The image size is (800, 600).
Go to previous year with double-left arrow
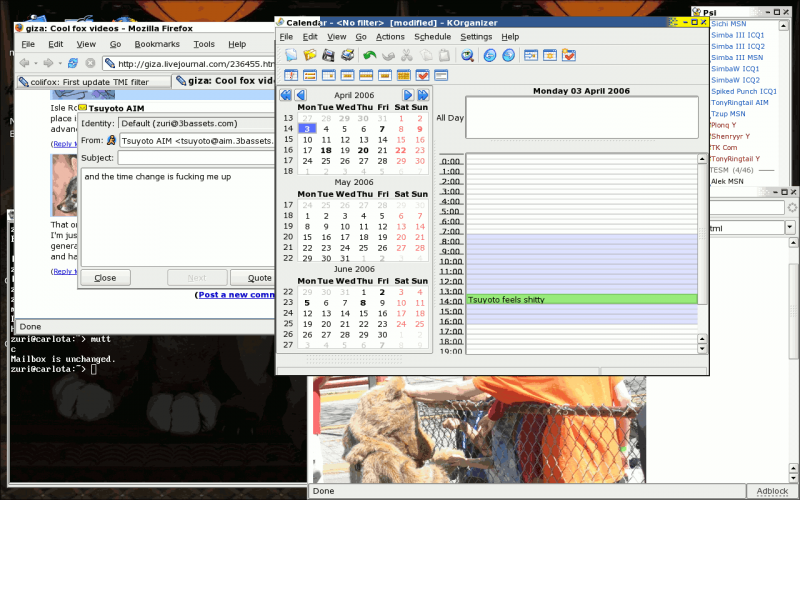(x=285, y=95)
